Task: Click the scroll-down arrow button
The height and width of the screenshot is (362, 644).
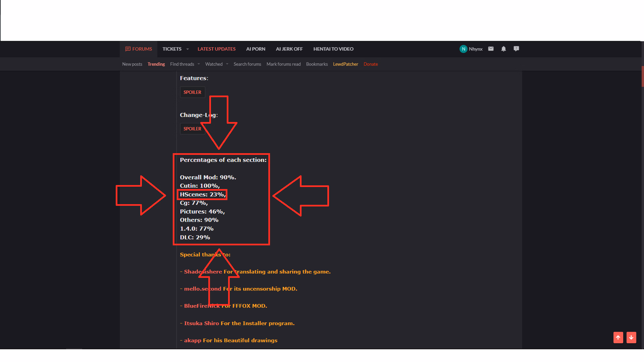Action: pos(631,338)
